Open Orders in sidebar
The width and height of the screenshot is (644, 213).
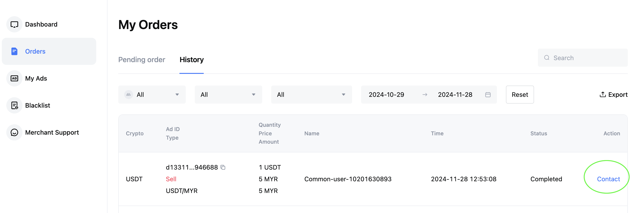49,52
